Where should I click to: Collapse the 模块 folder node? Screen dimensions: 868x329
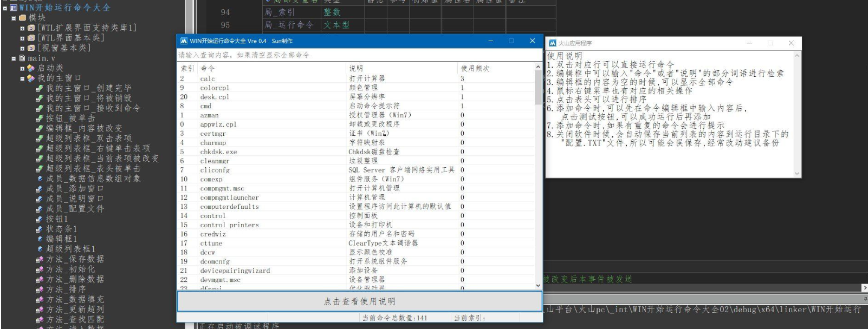pos(14,18)
